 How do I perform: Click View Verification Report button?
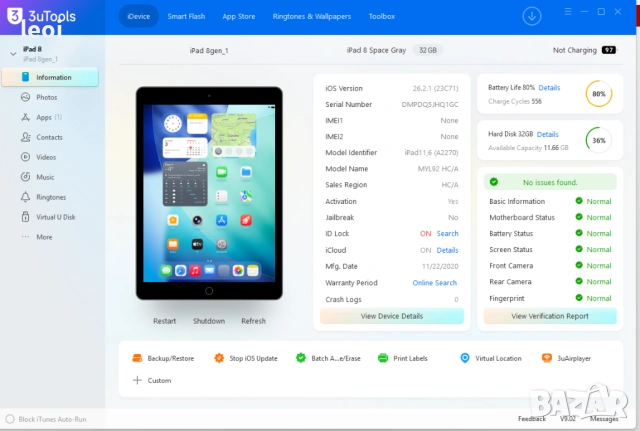[x=550, y=316]
